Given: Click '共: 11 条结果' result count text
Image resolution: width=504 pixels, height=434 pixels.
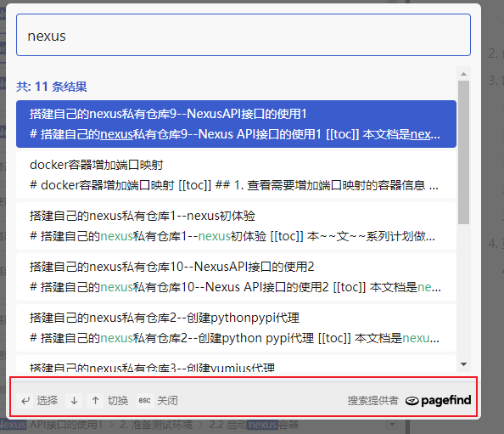Looking at the screenshot, I should [52, 87].
